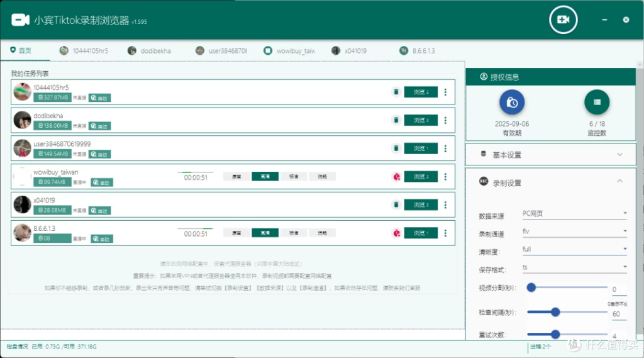Select 流畅 quality for wowibuy_taiwan
This screenshot has height=358, width=644.
tap(323, 176)
